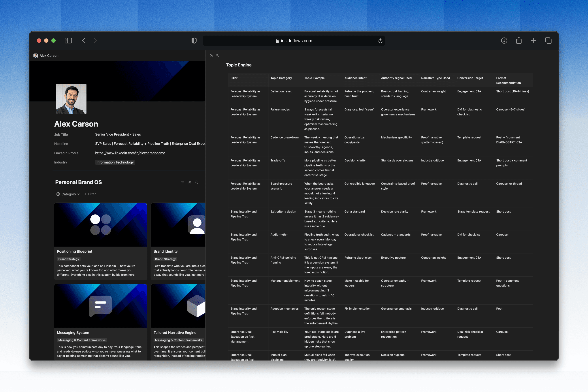The height and width of the screenshot is (392, 588).
Task: Open the privacy report shield icon
Action: pos(194,40)
